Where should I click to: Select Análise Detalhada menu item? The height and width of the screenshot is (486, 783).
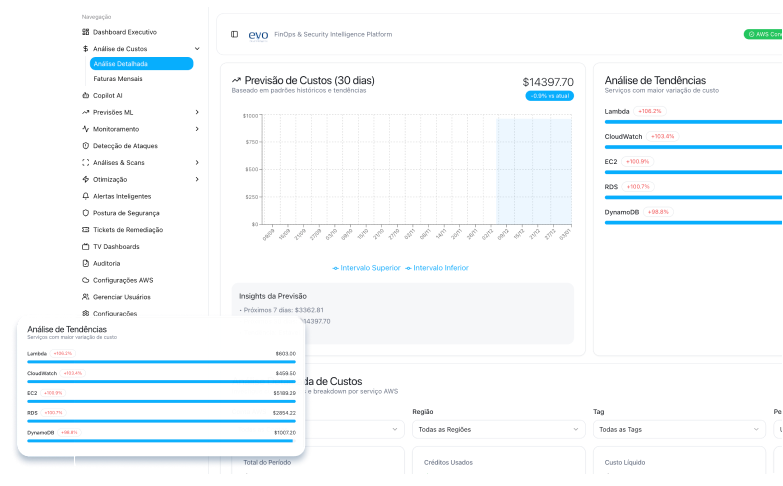click(x=120, y=64)
